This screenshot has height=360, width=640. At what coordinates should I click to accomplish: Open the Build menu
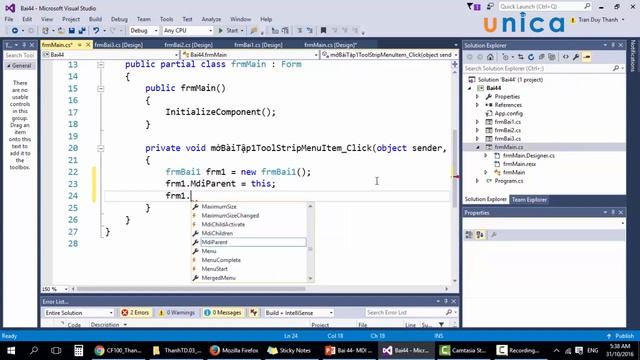coord(95,19)
